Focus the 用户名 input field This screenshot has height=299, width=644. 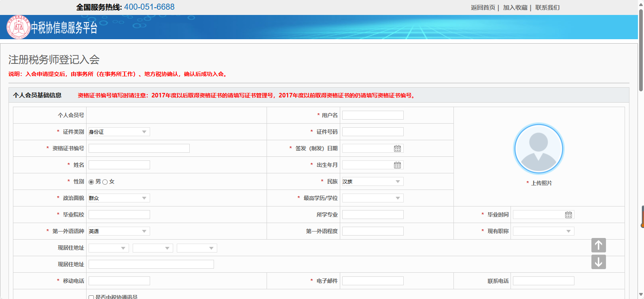[x=373, y=115]
